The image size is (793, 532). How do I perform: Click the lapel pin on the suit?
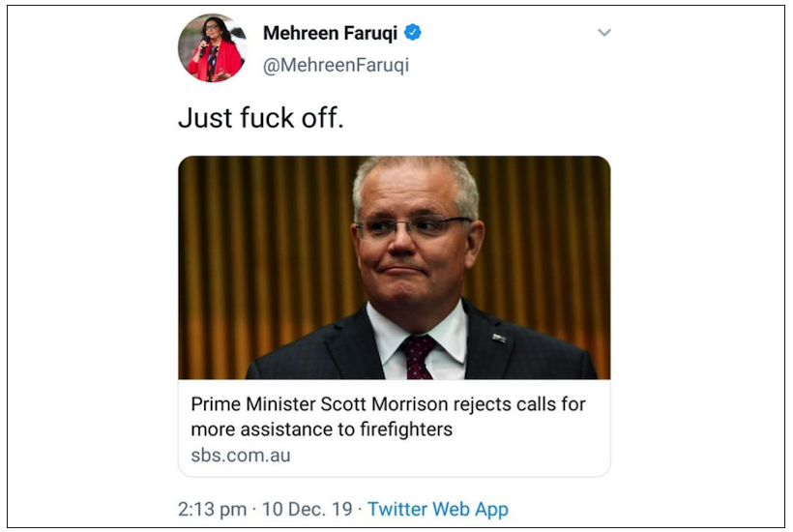click(x=499, y=338)
